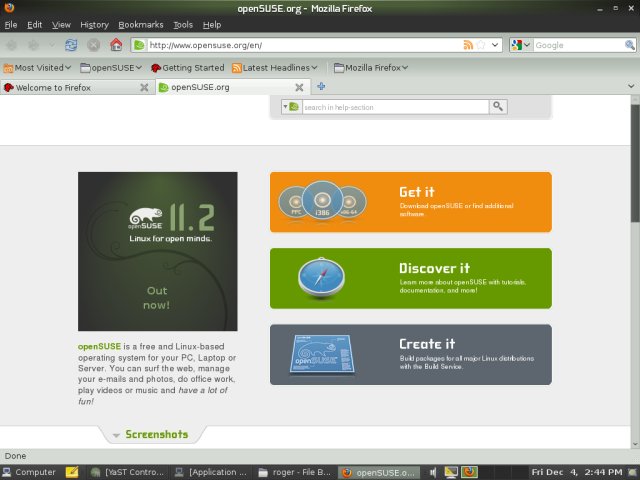Click the openSUSE site icon in URL bar
640x480 pixels.
click(140, 45)
